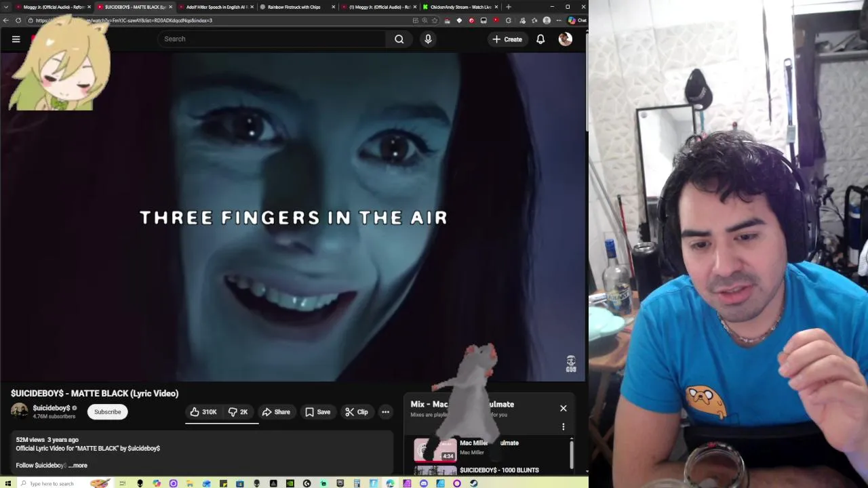Dislike the video showing 2K
Screen dimensions: 868x488
point(238,411)
